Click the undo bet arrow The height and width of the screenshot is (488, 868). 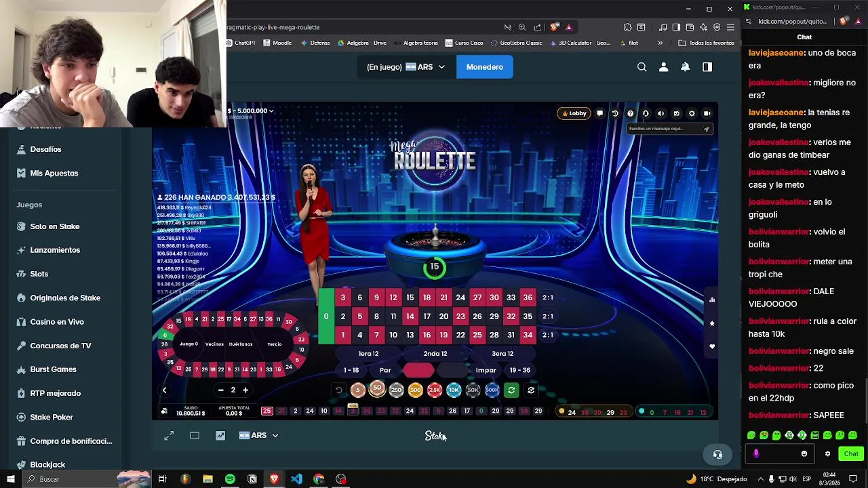pos(339,390)
